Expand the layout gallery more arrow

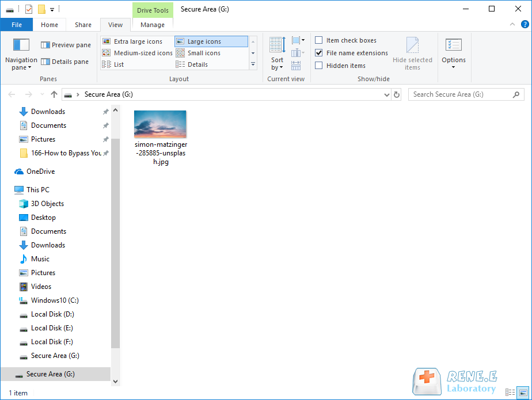[x=253, y=64]
